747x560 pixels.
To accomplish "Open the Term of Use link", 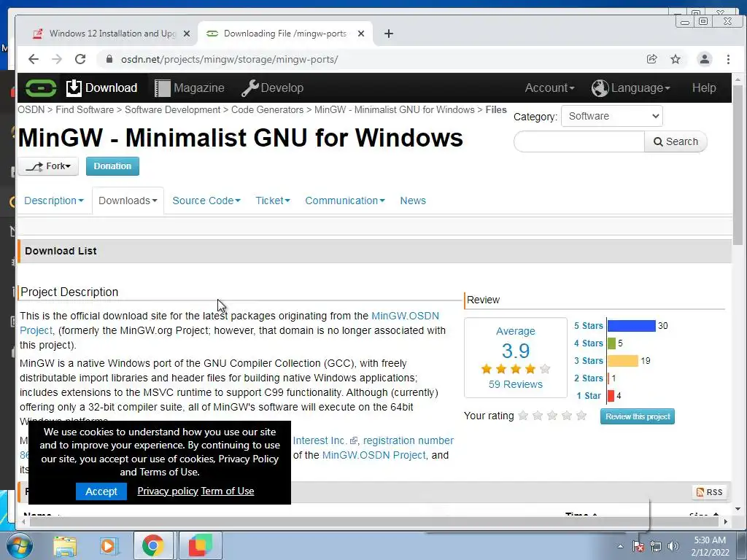I will 228,491.
